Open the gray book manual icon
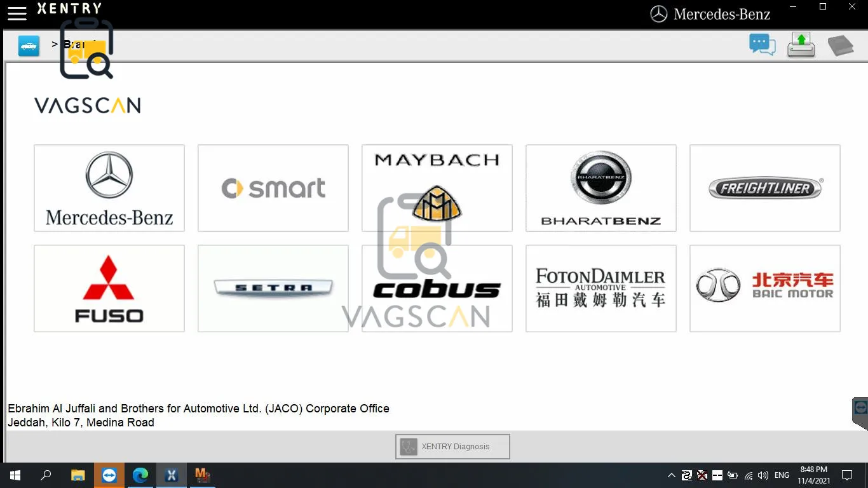Image resolution: width=868 pixels, height=488 pixels. (x=840, y=46)
